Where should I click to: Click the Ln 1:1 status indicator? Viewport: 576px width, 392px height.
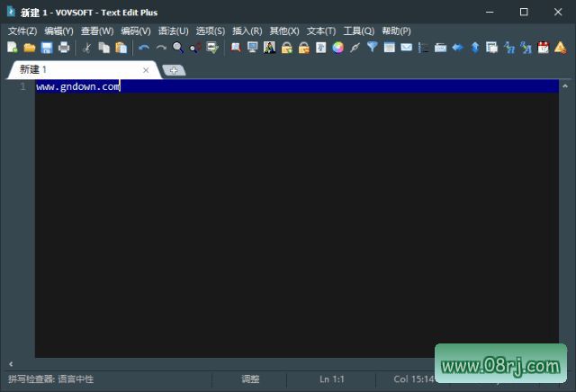[332, 379]
